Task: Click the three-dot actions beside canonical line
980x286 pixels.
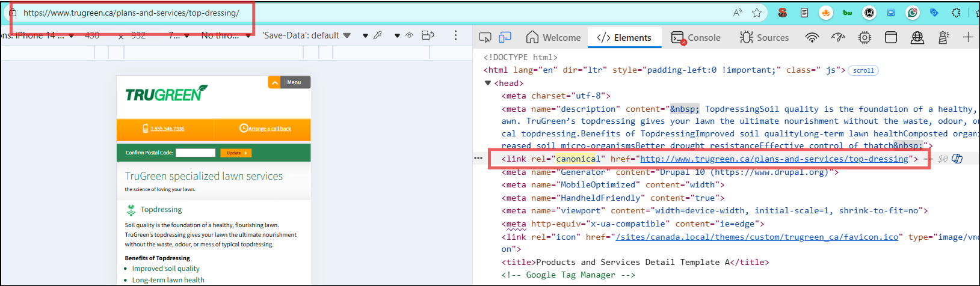Action: (x=478, y=158)
